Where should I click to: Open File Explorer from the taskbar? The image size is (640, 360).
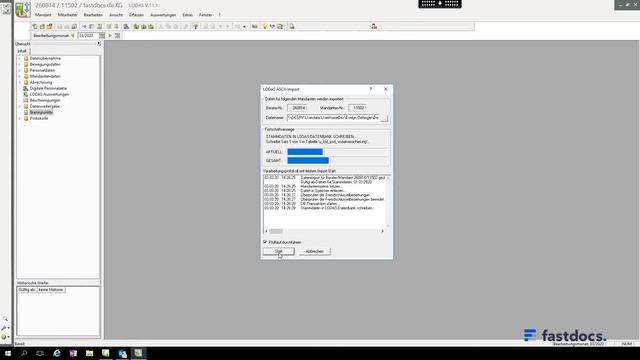pyautogui.click(x=89, y=353)
